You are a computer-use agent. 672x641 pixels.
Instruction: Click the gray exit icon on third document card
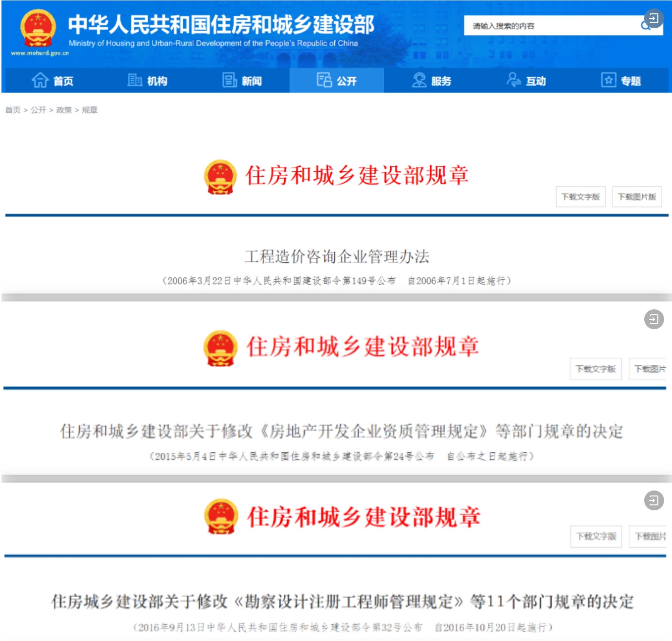[654, 500]
